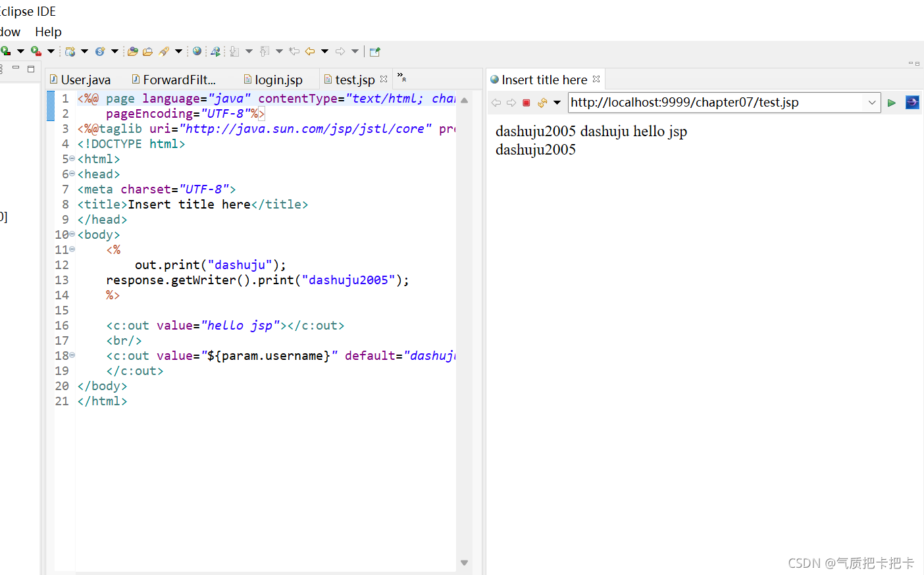Expand the URL history combo dropdown
This screenshot has height=575, width=924.
872,103
